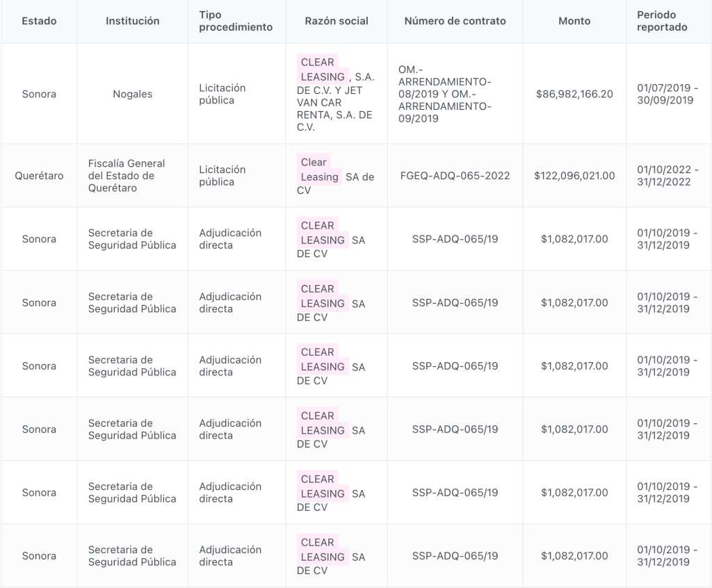Image resolution: width=712 pixels, height=588 pixels.
Task: Click the Monto column header
Action: pos(574,21)
